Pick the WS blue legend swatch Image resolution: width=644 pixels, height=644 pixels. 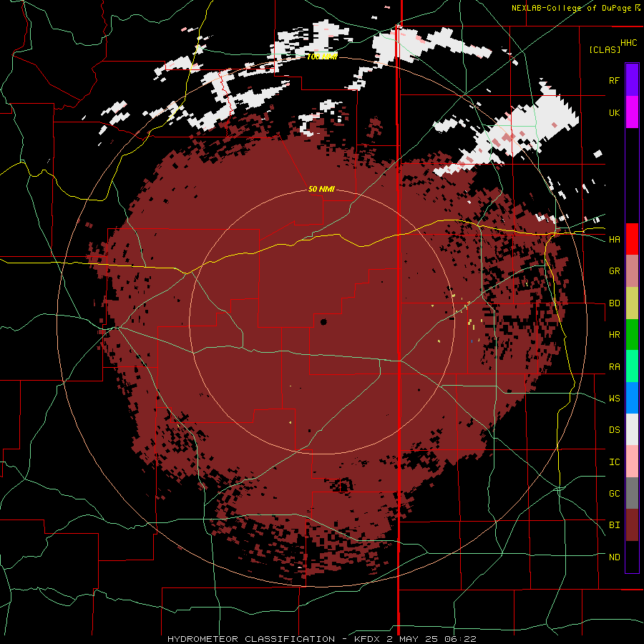632,398
